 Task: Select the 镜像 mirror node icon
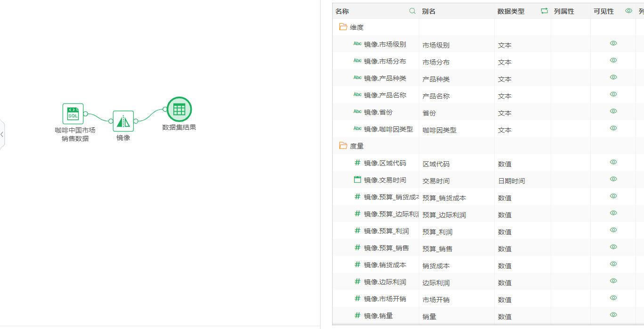click(123, 121)
